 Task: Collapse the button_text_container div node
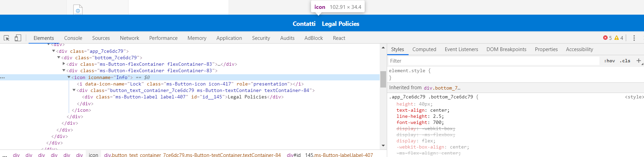point(74,90)
